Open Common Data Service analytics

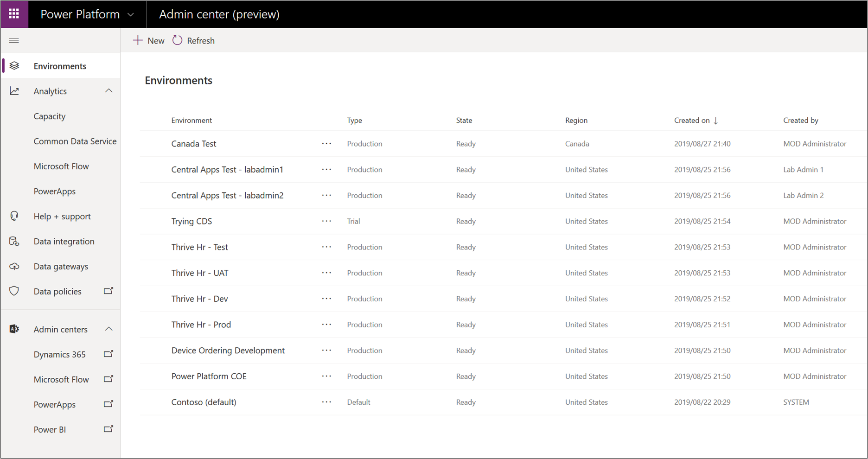click(75, 141)
